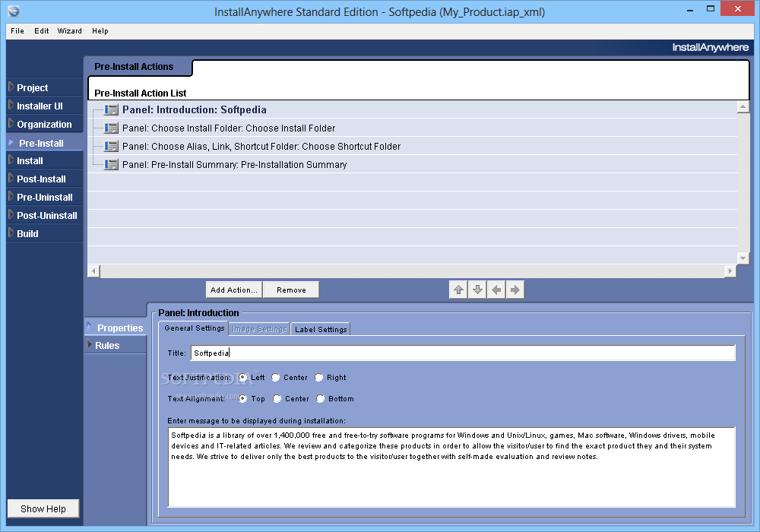This screenshot has width=760, height=532.
Task: Open the File menu
Action: point(17,31)
